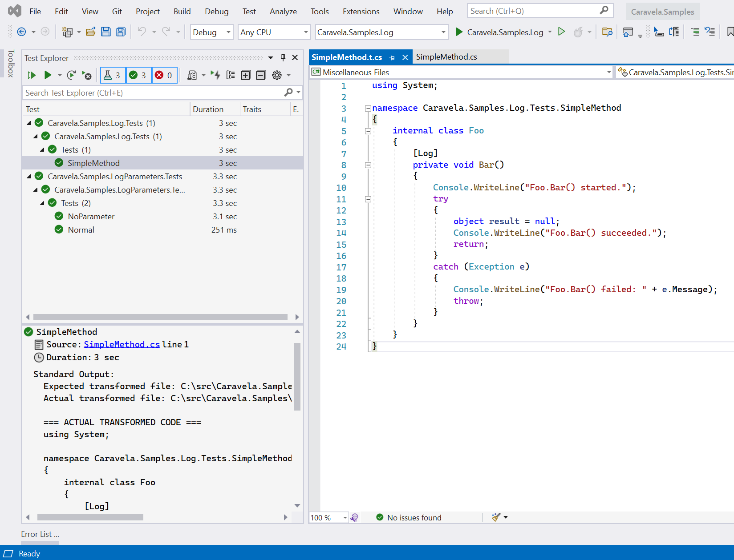Open Test Explorer settings gear
The image size is (734, 560).
pos(277,76)
